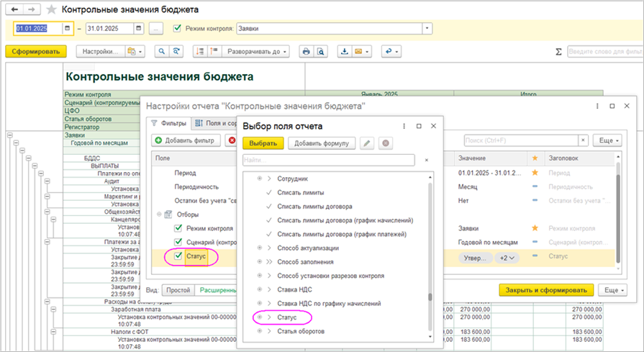Click the print report icon
The width and height of the screenshot is (644, 352).
(x=306, y=52)
